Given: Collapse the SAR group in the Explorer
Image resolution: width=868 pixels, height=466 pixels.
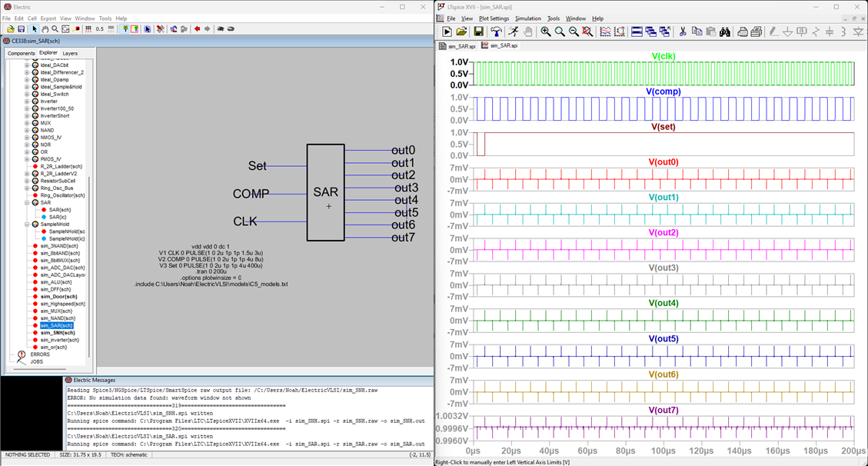Looking at the screenshot, I should [x=25, y=202].
